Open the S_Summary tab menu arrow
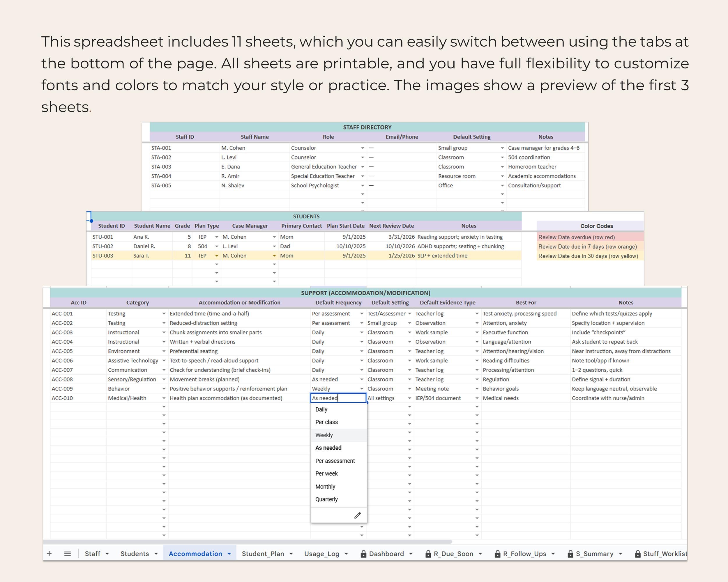The width and height of the screenshot is (728, 582). click(x=620, y=554)
